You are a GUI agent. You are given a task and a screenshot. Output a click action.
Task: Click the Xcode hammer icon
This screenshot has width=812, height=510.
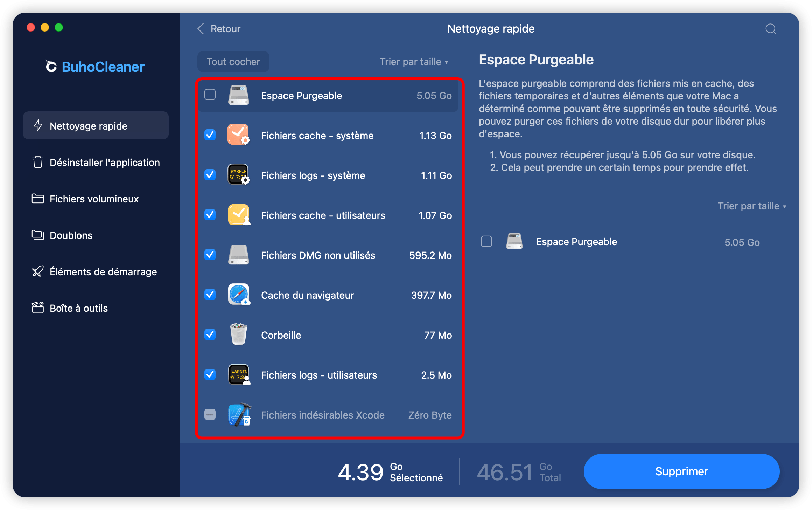(239, 414)
